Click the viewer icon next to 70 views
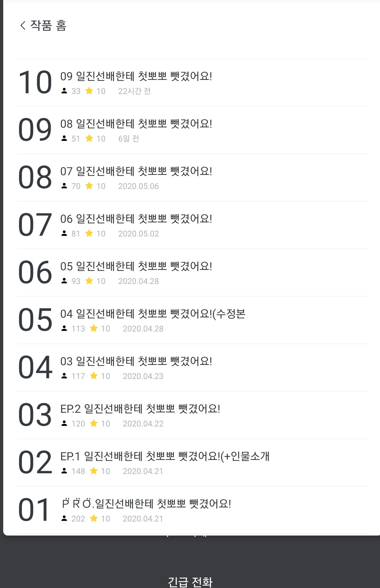Viewport: 380px width, 588px height. pyautogui.click(x=64, y=186)
